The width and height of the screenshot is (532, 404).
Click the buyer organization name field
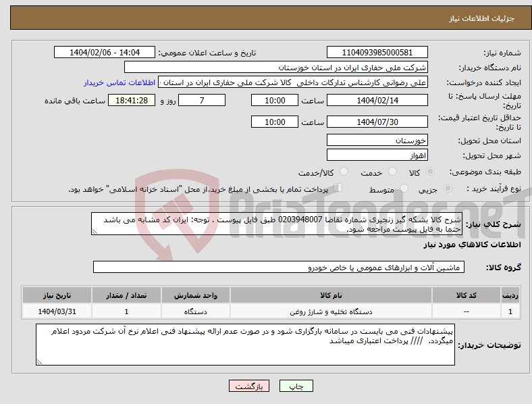click(x=276, y=67)
